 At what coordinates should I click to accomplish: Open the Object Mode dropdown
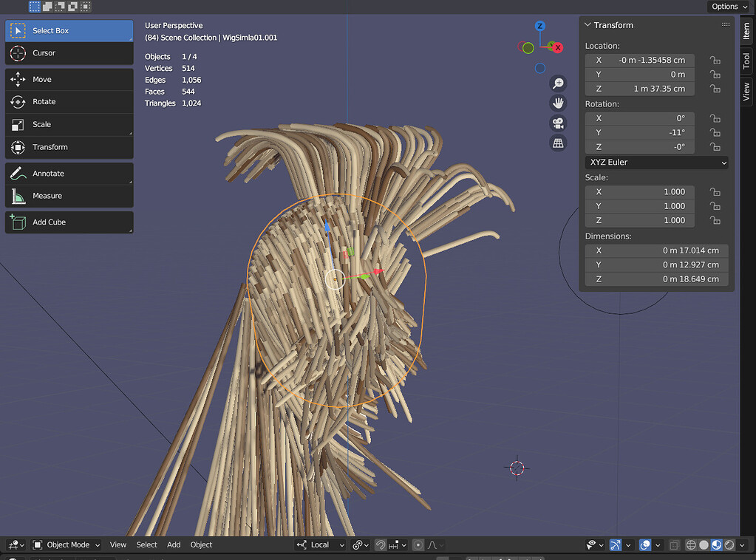coord(66,544)
